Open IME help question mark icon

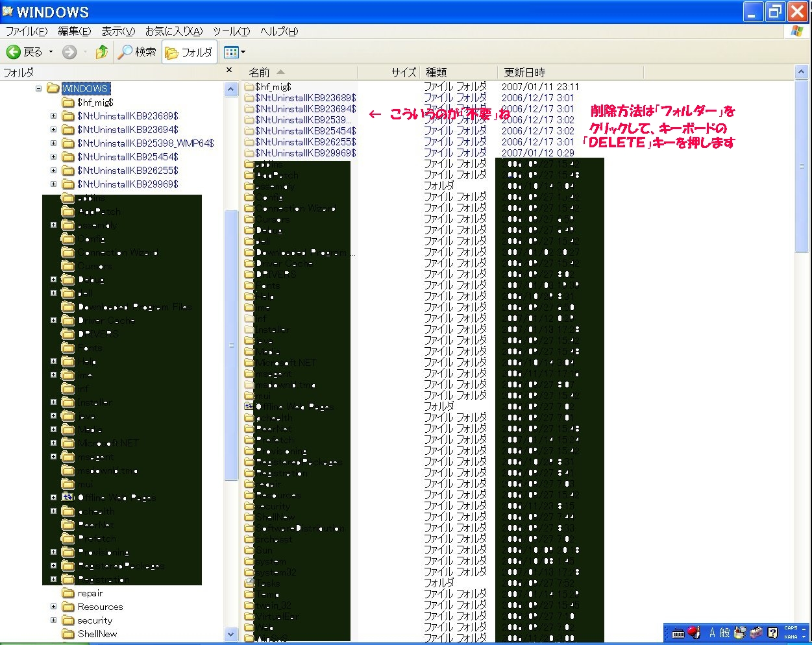click(772, 633)
